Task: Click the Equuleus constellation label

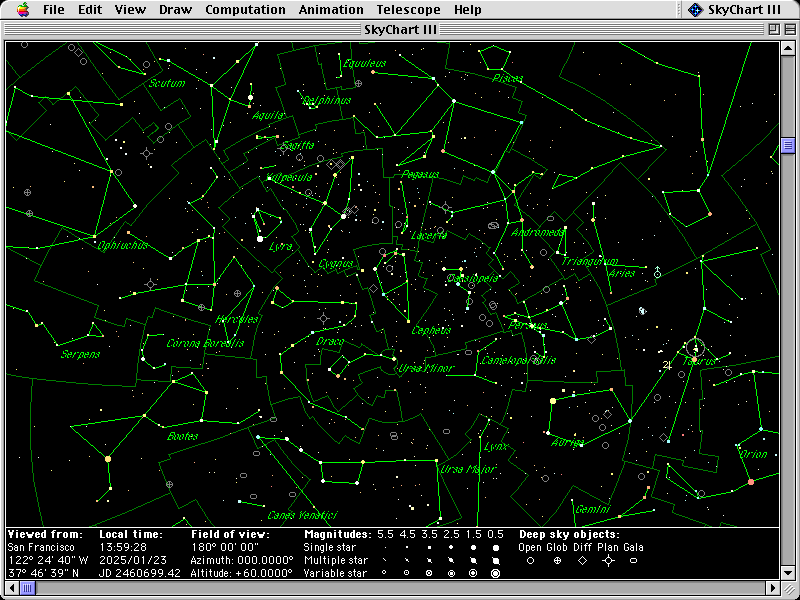Action: coord(364,64)
